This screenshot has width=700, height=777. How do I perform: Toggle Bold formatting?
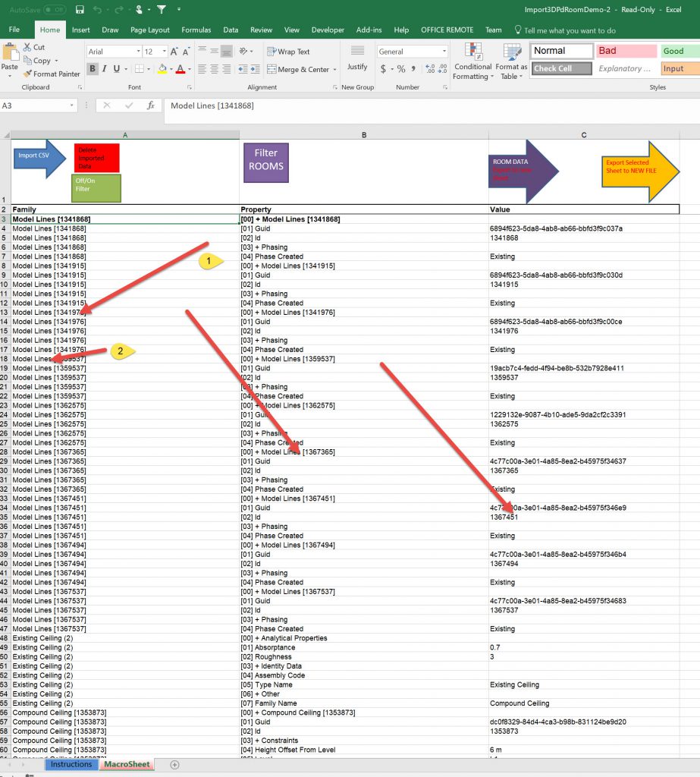pyautogui.click(x=93, y=69)
